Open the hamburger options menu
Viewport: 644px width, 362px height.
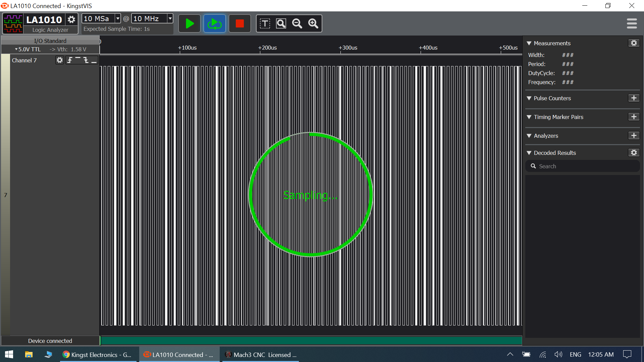coord(632,23)
